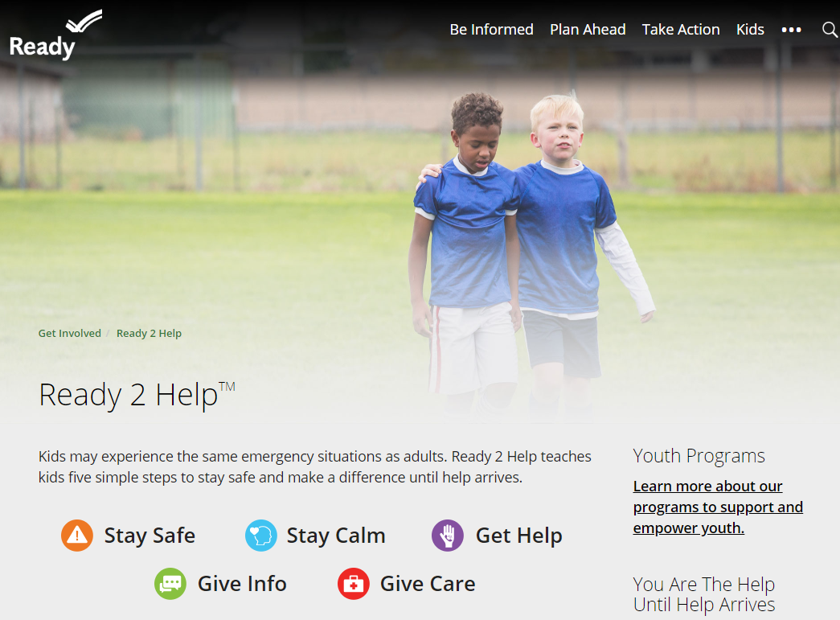
Task: Open the Be Informed menu
Action: [x=491, y=30]
